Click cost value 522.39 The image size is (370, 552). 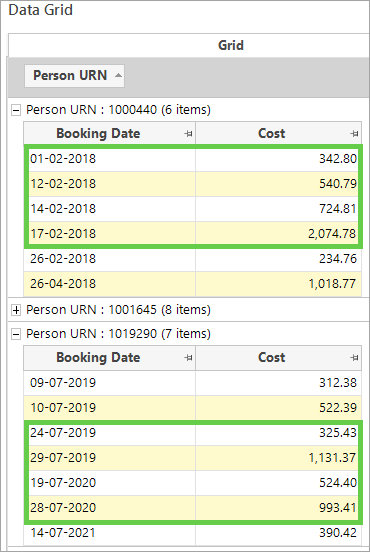coord(338,408)
